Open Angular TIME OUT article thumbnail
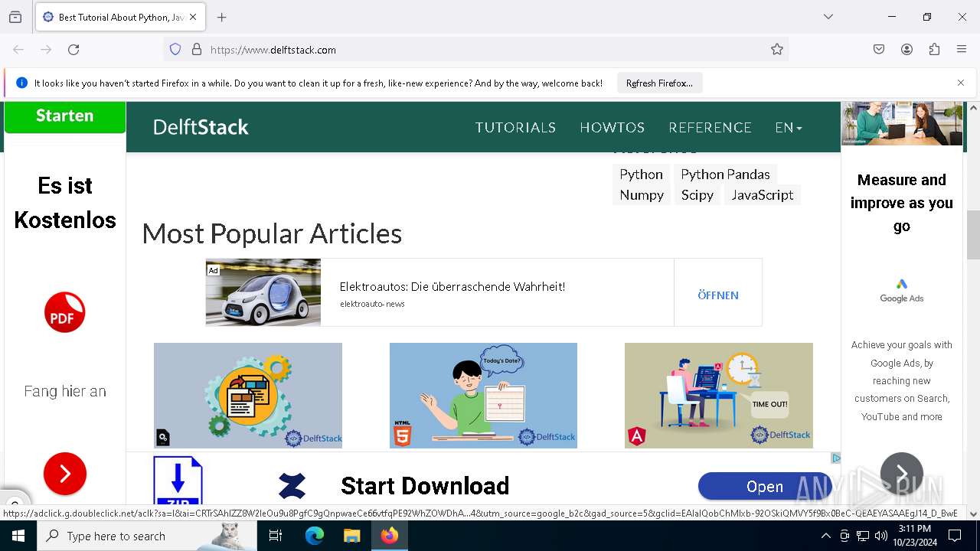 pos(719,396)
